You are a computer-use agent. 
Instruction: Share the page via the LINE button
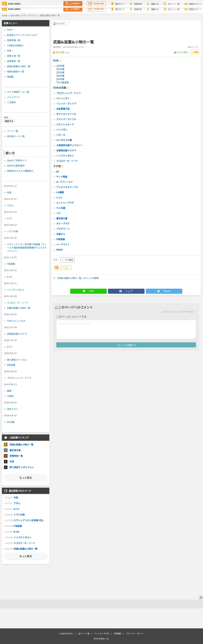click(88, 291)
